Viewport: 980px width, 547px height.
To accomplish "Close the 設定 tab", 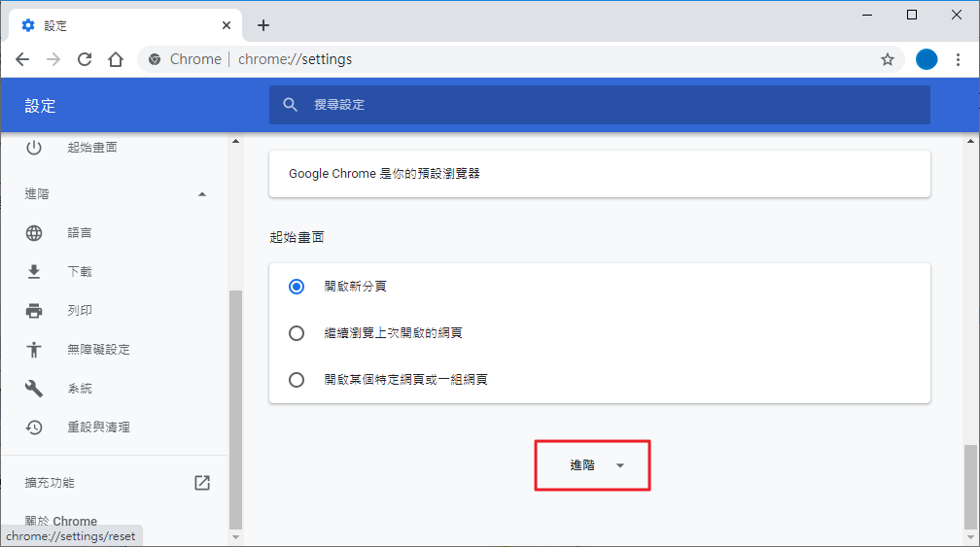I will pyautogui.click(x=227, y=25).
